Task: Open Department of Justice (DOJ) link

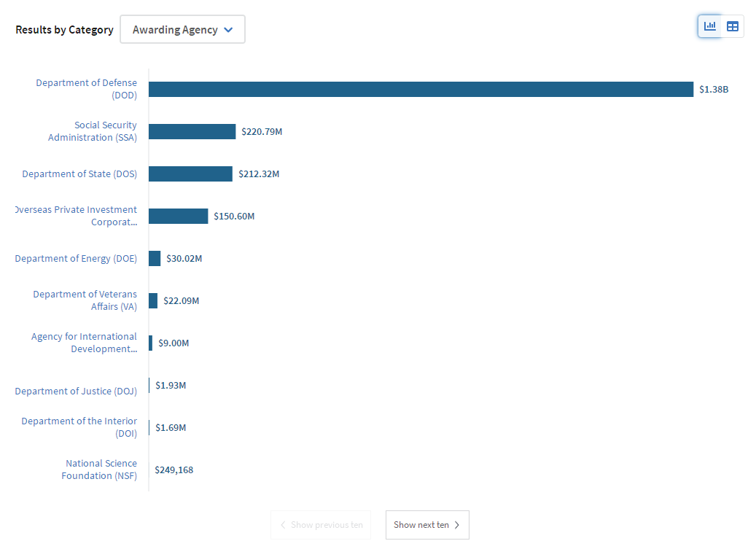Action: 76,392
